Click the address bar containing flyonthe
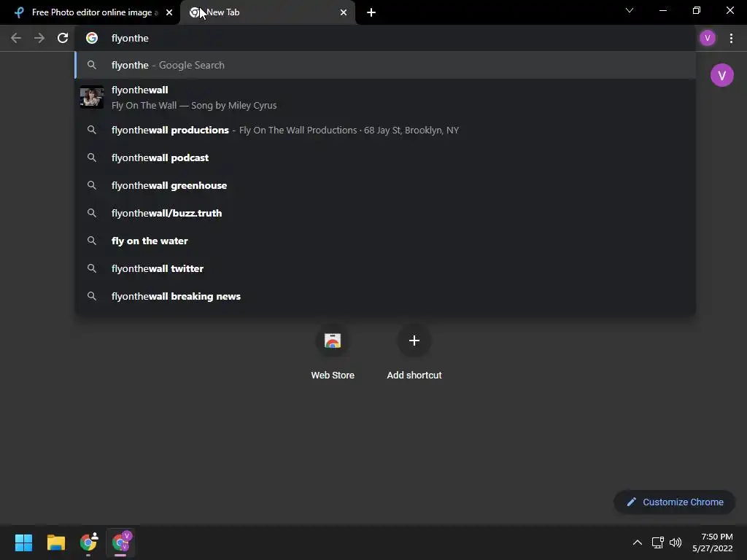This screenshot has height=560, width=747. click(385, 38)
